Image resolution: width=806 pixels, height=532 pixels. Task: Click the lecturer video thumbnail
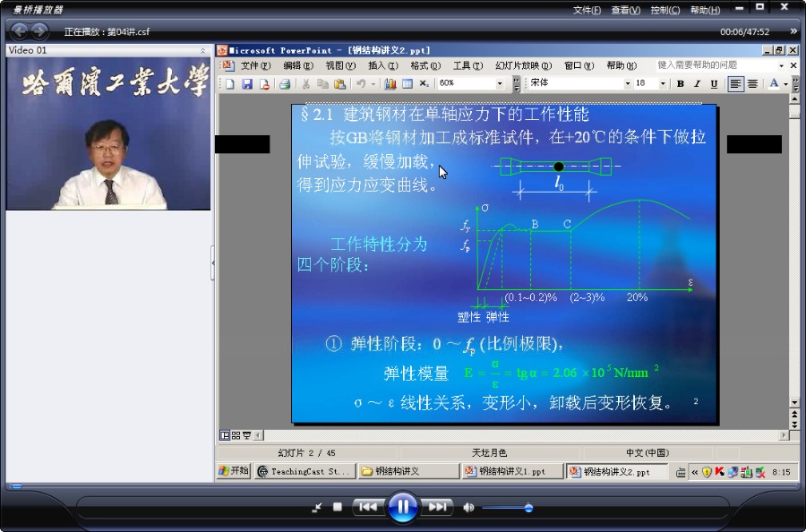tap(108, 133)
